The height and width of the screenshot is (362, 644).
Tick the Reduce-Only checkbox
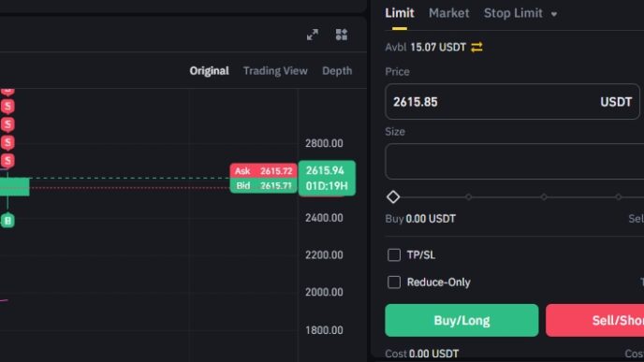tap(394, 282)
